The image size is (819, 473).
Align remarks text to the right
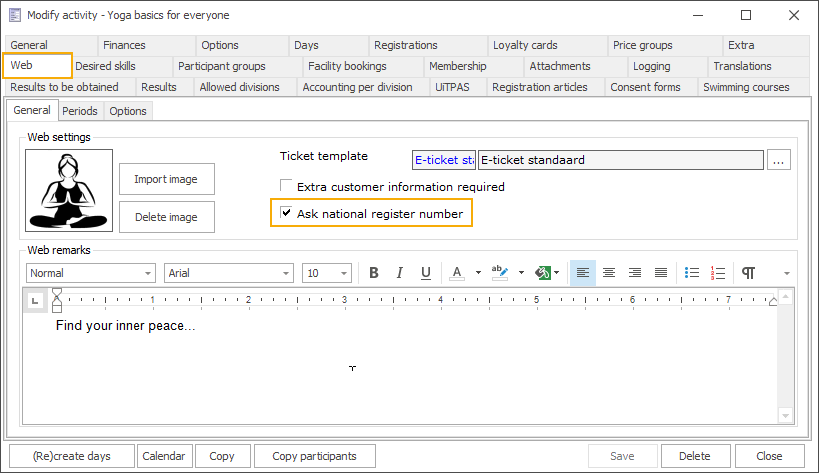635,273
